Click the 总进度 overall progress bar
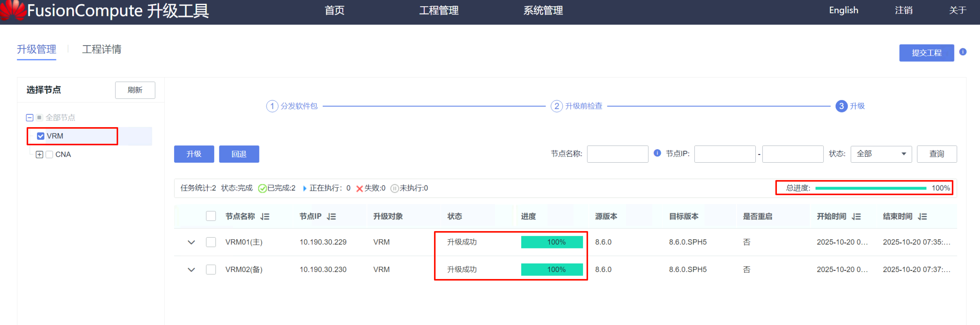The image size is (980, 325). (x=870, y=188)
